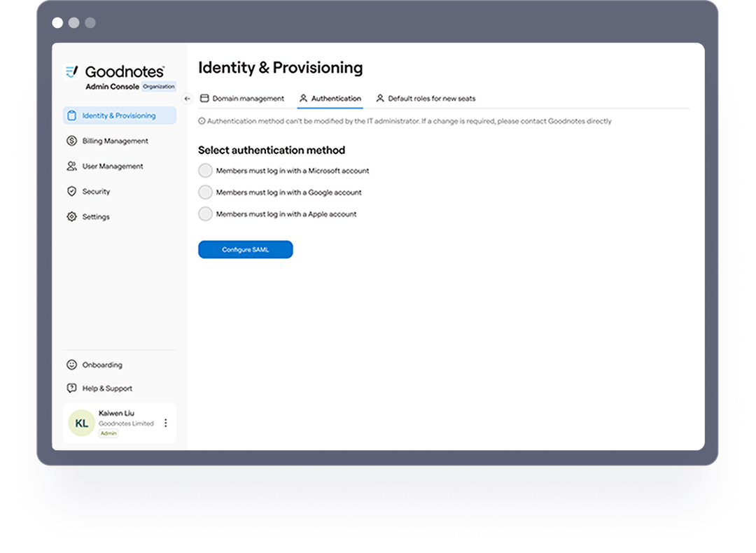Select Google account login requirement
The image size is (756, 553).
pyautogui.click(x=205, y=192)
